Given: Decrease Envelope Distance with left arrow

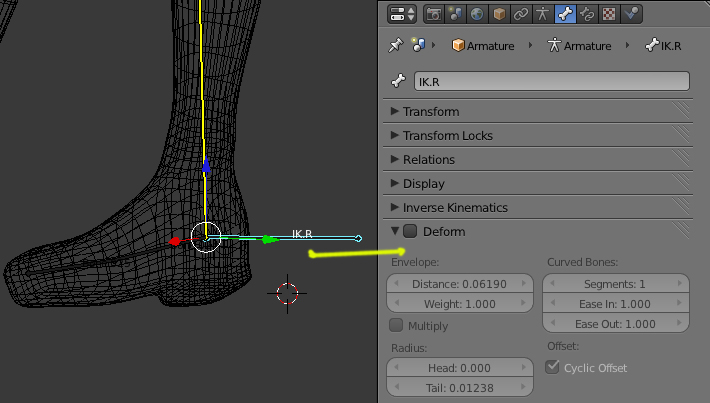Looking at the screenshot, I should click(x=397, y=283).
